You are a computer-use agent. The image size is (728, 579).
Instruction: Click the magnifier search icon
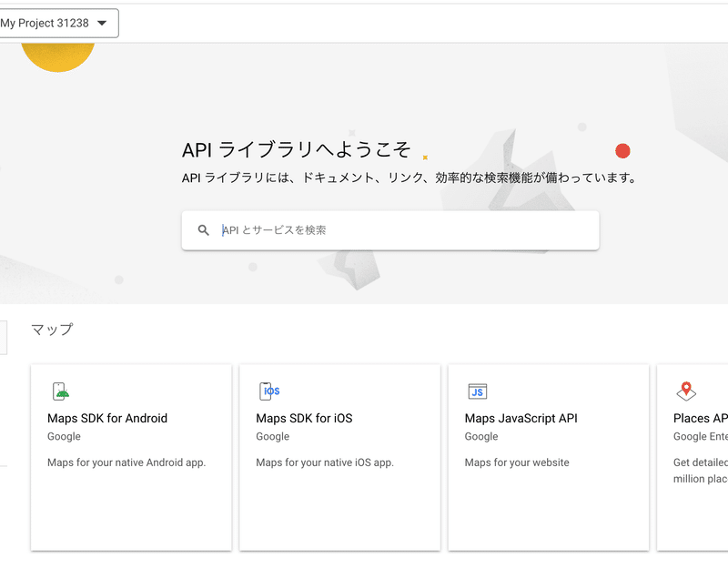(203, 229)
